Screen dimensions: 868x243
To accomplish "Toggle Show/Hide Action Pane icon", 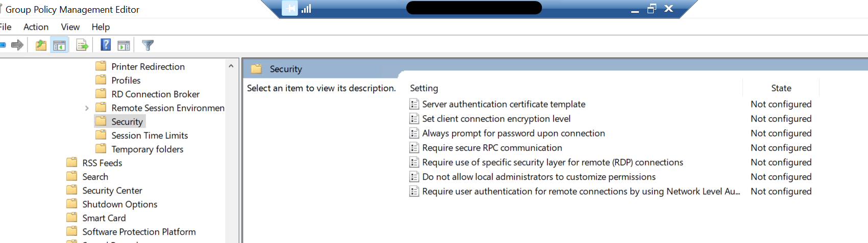I will click(123, 45).
